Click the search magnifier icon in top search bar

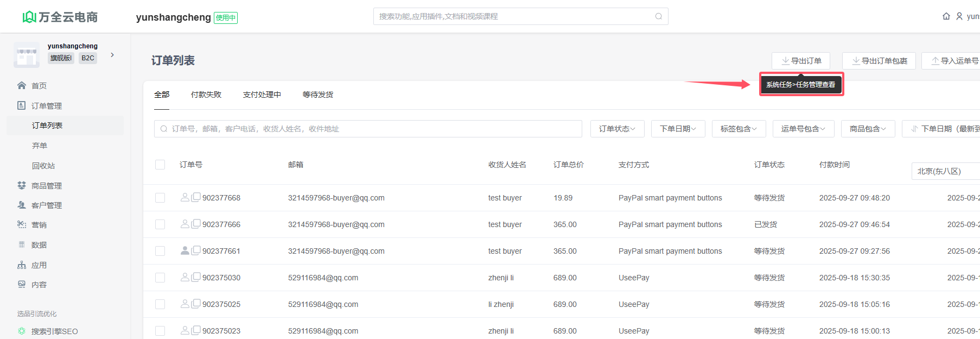(x=658, y=16)
